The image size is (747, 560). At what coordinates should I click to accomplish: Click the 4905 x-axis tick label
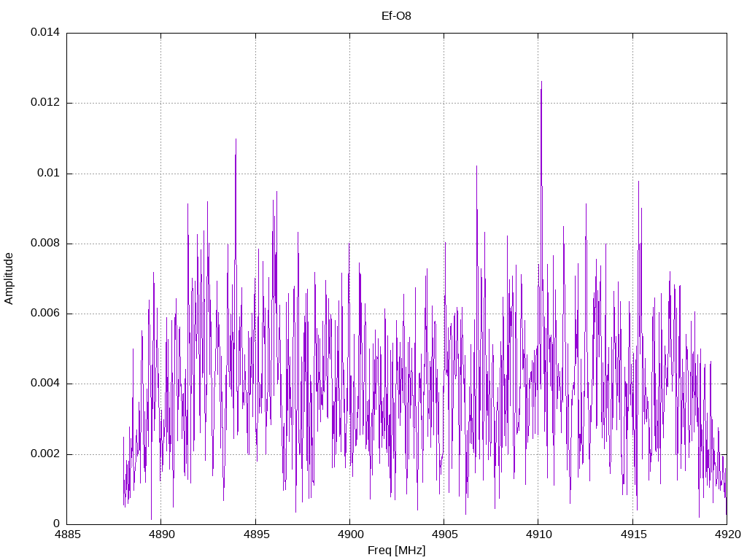tap(444, 534)
